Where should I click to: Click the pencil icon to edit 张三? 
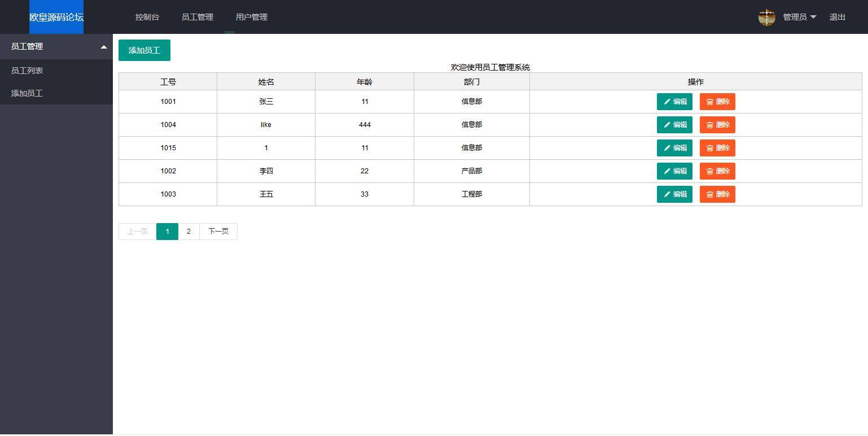(667, 102)
